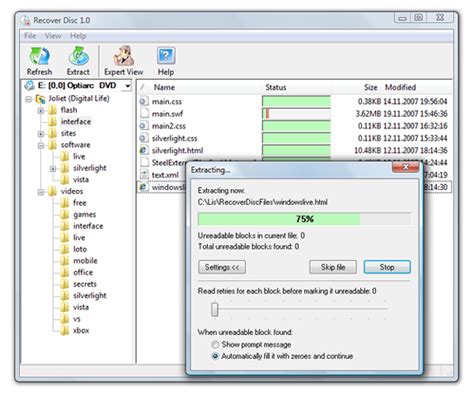
Task: Select the loto folder icon
Action: (65, 249)
